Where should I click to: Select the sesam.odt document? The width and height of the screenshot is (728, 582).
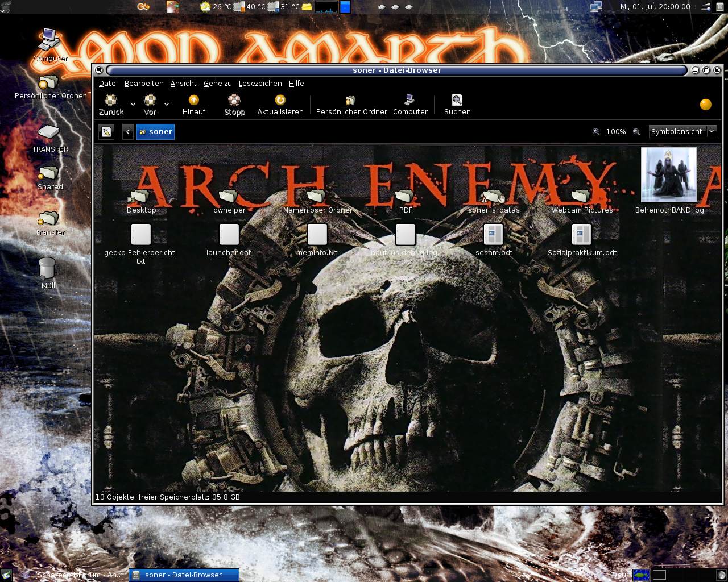tap(494, 239)
